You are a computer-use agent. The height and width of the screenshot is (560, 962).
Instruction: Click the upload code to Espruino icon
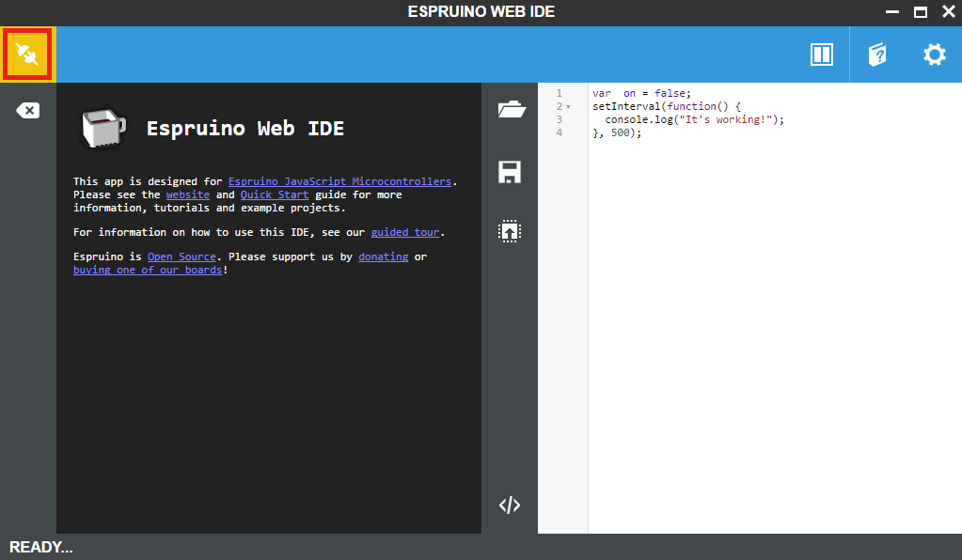click(x=510, y=231)
